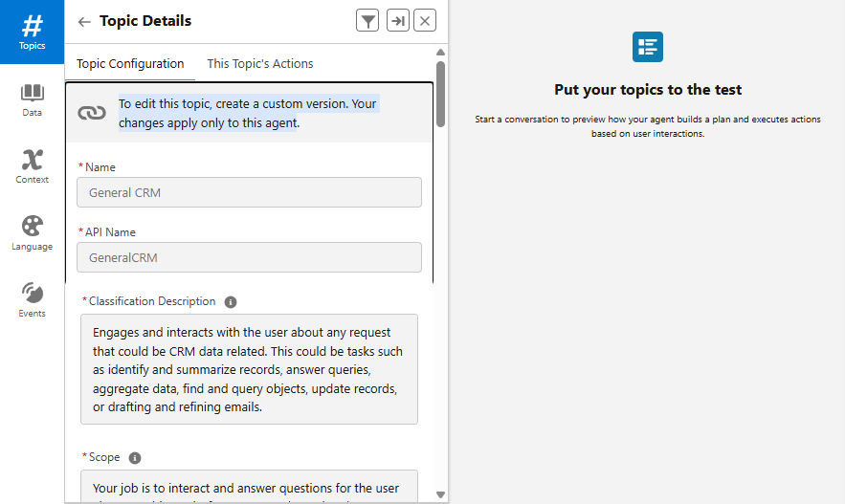The height and width of the screenshot is (504, 845).
Task: Open the Context section in sidebar
Action: click(32, 166)
